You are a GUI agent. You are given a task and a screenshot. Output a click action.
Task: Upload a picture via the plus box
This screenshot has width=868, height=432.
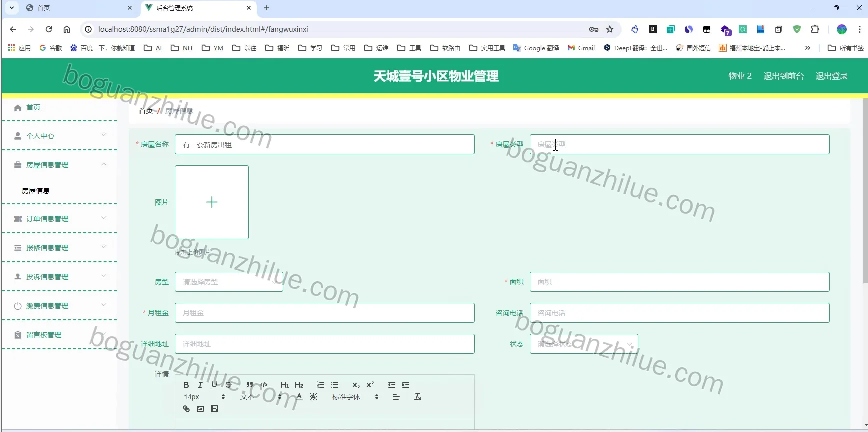(x=212, y=202)
